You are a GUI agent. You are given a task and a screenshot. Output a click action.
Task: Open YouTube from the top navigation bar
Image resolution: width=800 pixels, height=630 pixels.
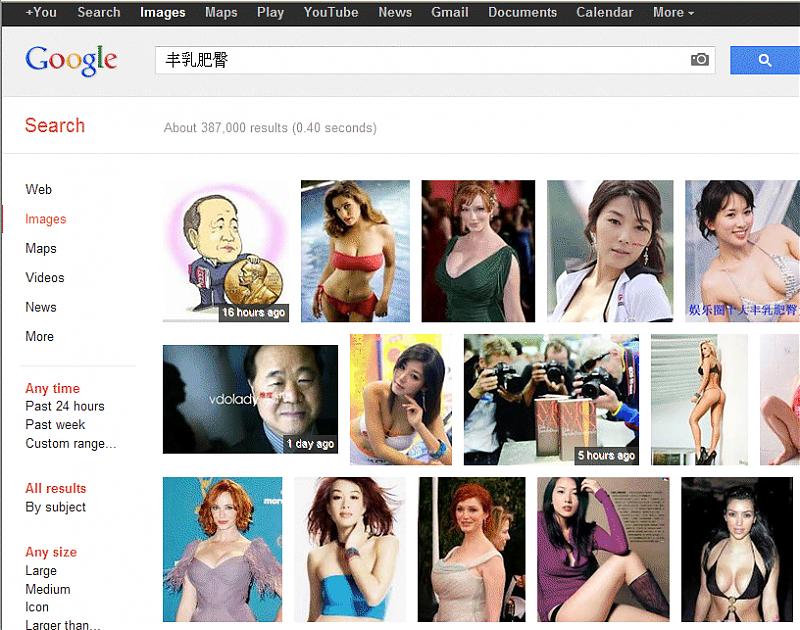331,12
